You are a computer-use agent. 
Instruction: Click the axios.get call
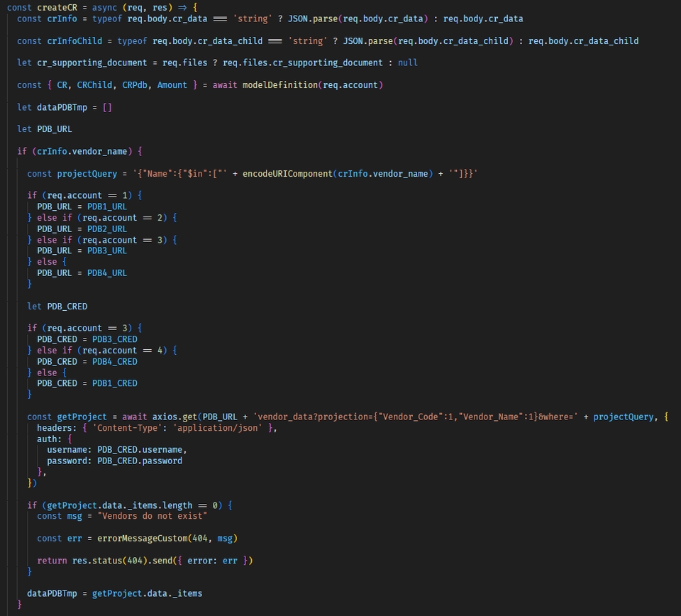pyautogui.click(x=175, y=417)
